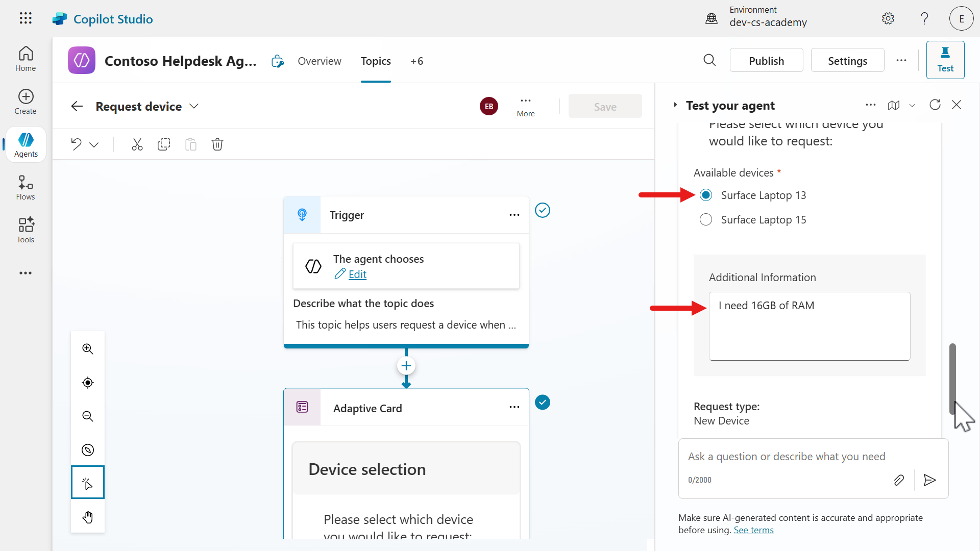Open the See terms link
The height and width of the screenshot is (551, 980).
click(x=753, y=530)
